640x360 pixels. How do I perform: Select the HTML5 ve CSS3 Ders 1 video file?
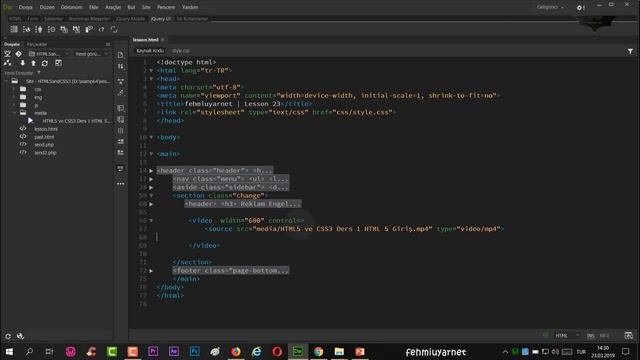[x=76, y=121]
